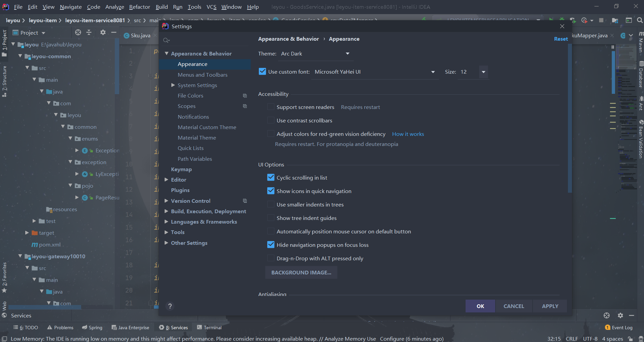
Task: Click the BACKGROUND IMAGE... button
Action: [x=301, y=272]
